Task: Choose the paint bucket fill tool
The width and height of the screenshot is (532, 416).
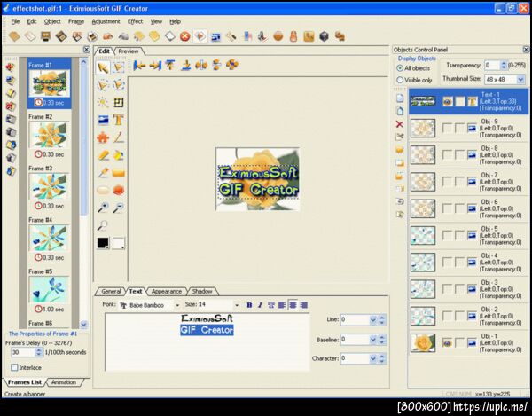Action: coord(119,155)
